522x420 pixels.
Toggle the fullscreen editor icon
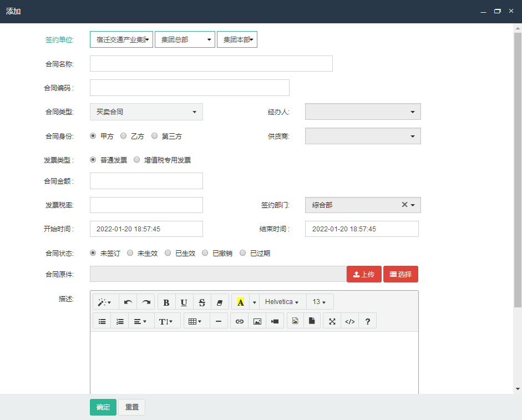[x=332, y=321]
